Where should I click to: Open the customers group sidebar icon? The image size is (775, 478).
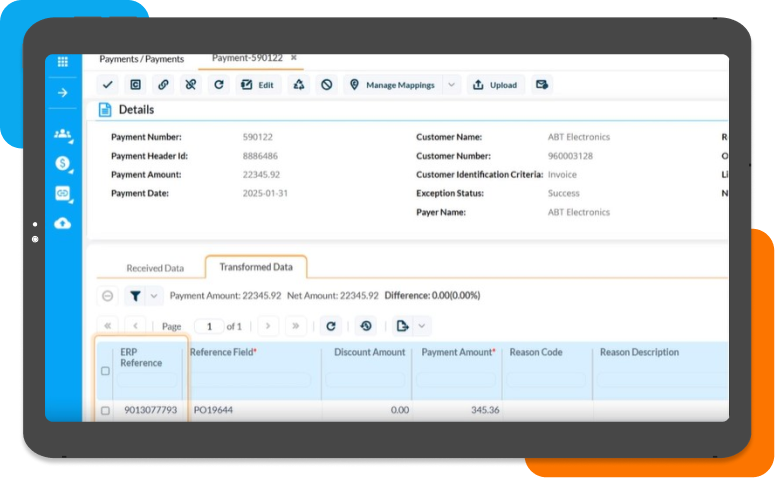point(63,134)
